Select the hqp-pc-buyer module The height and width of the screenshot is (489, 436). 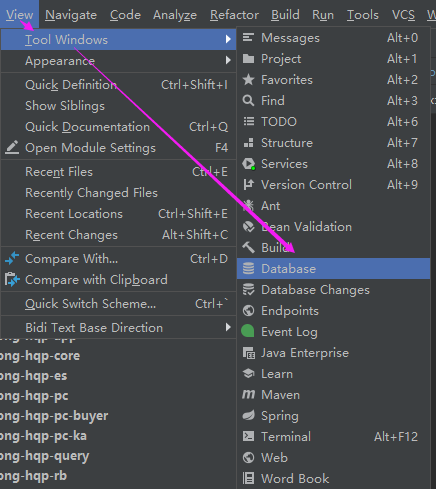coord(54,416)
